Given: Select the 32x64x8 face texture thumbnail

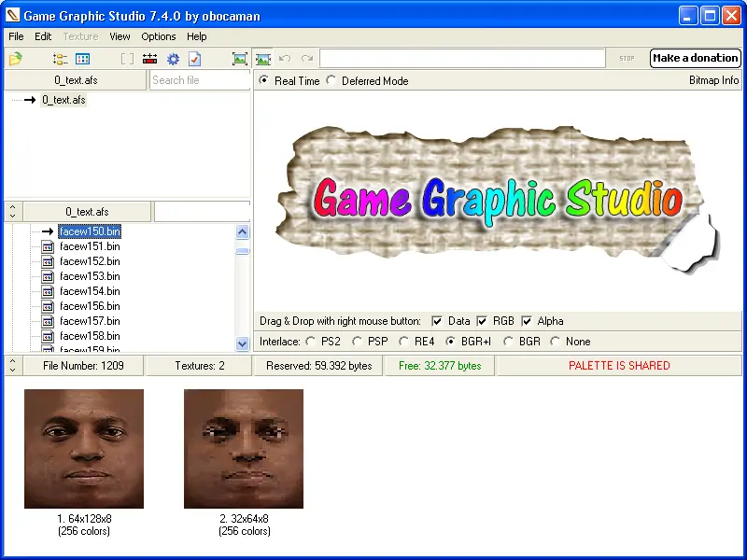Looking at the screenshot, I should pyautogui.click(x=244, y=449).
